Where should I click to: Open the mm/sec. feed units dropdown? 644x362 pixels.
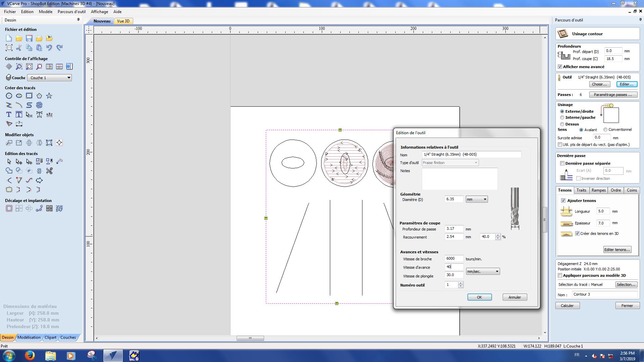tap(483, 271)
